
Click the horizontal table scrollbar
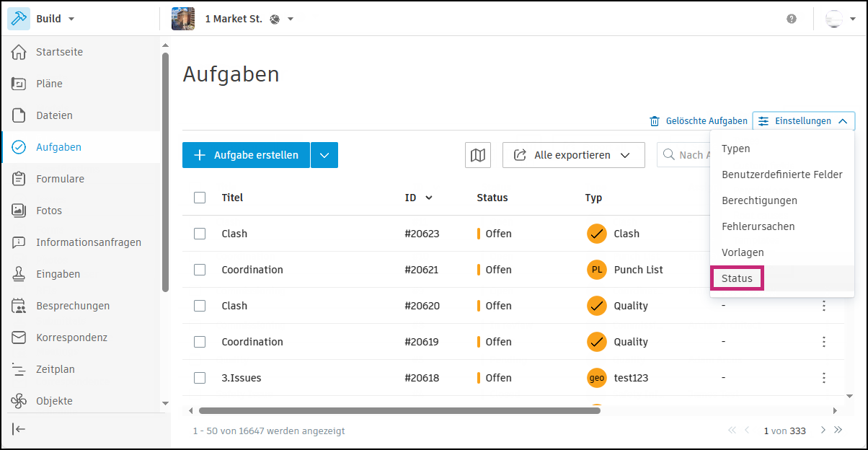(399, 410)
